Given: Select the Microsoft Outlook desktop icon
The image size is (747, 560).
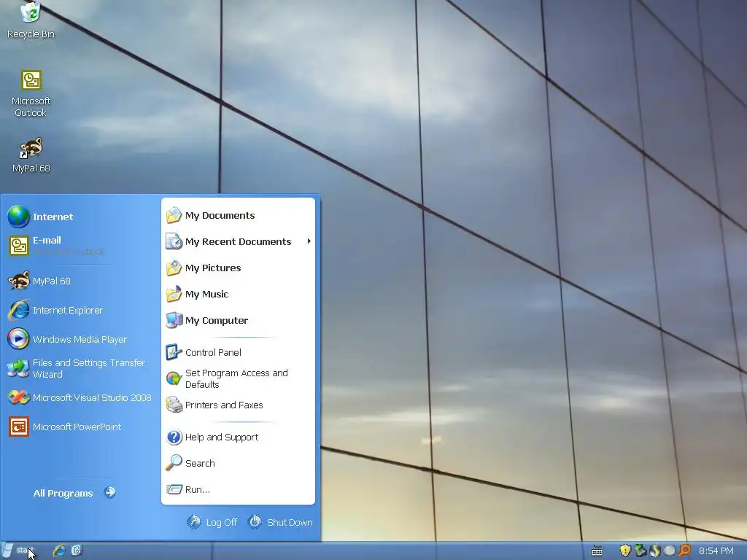Looking at the screenshot, I should 31,94.
